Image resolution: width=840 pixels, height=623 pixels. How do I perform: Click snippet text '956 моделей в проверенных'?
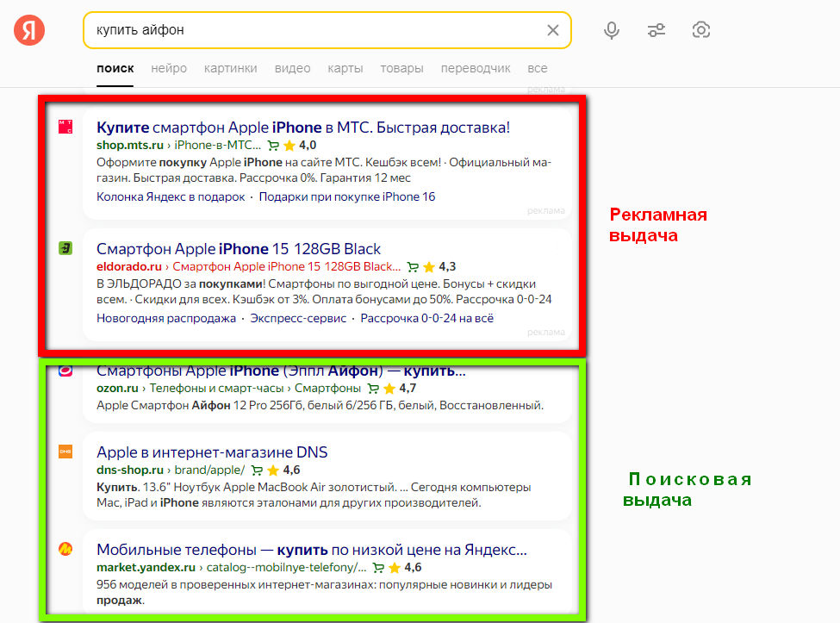point(324,593)
